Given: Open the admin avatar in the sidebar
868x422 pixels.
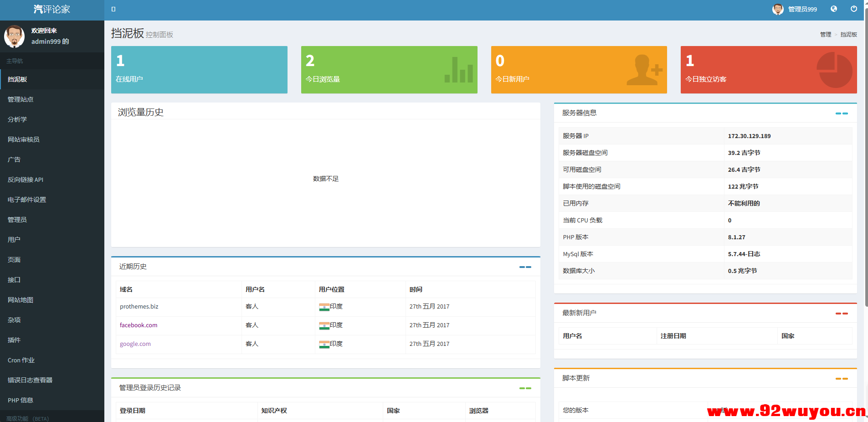Looking at the screenshot, I should (15, 36).
